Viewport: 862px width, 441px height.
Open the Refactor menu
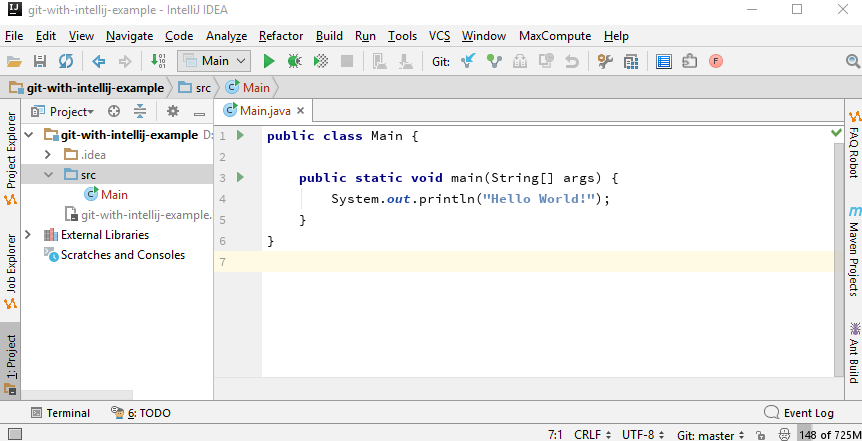(x=280, y=36)
